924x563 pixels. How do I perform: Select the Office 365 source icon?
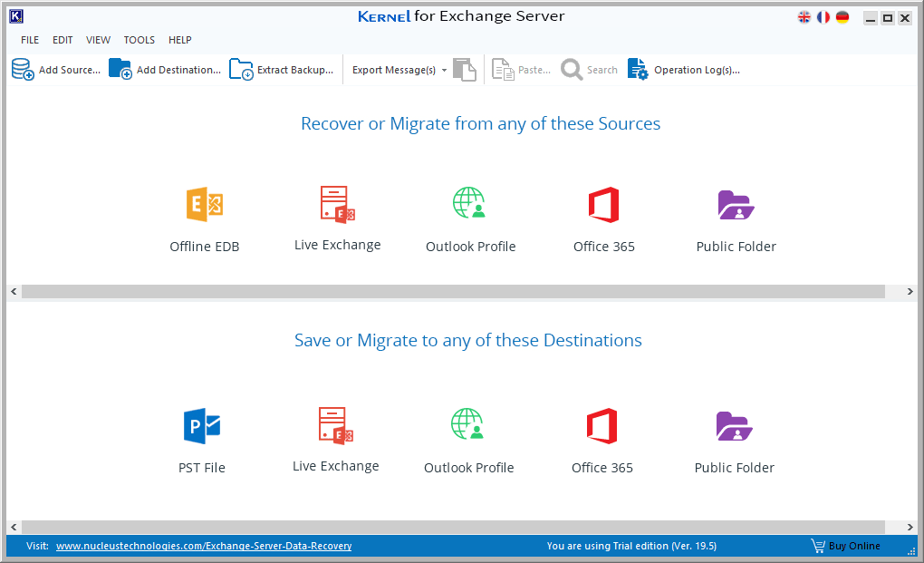[603, 205]
